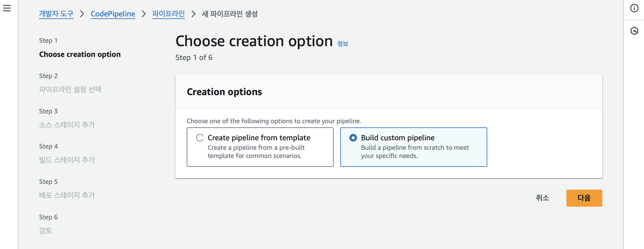Open the 정보 info link beside heading
Image resolution: width=644 pixels, height=249 pixels.
tap(342, 44)
